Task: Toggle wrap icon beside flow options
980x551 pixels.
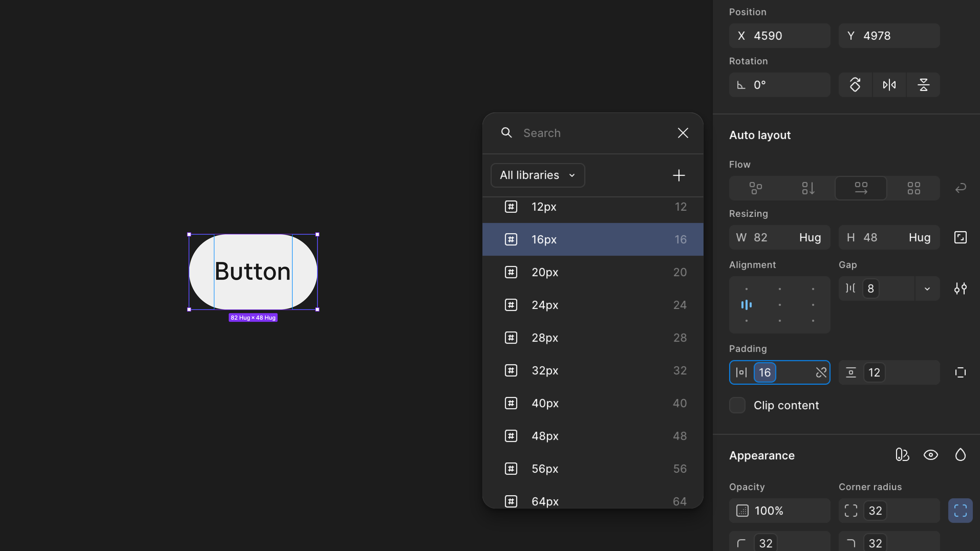Action: [x=960, y=188]
